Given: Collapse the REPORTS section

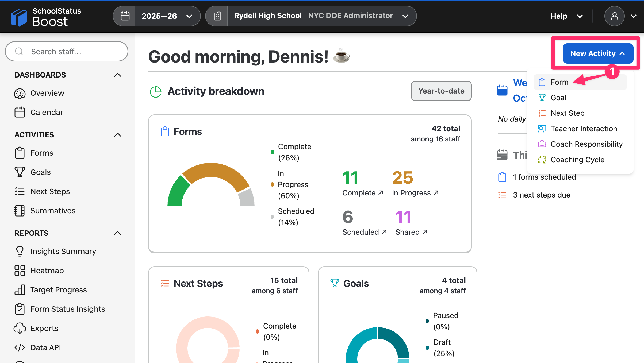Looking at the screenshot, I should [x=118, y=233].
